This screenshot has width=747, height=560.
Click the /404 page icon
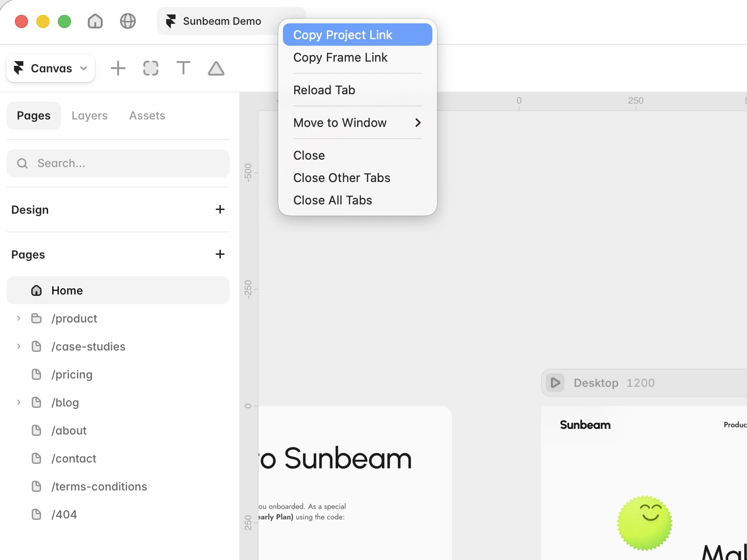[36, 514]
